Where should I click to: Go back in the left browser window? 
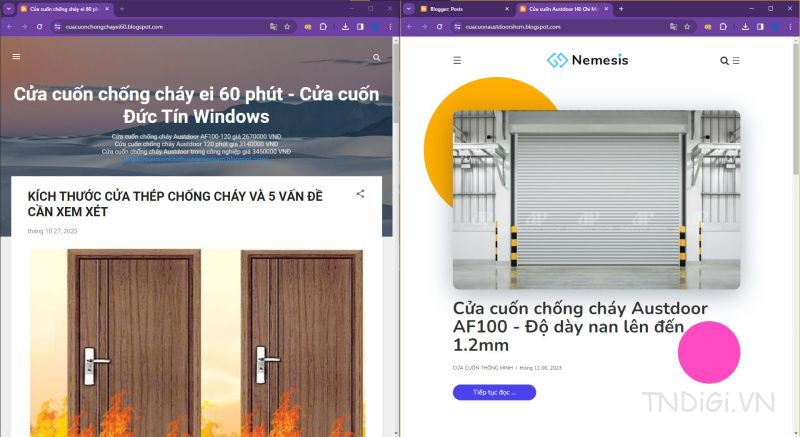point(10,27)
